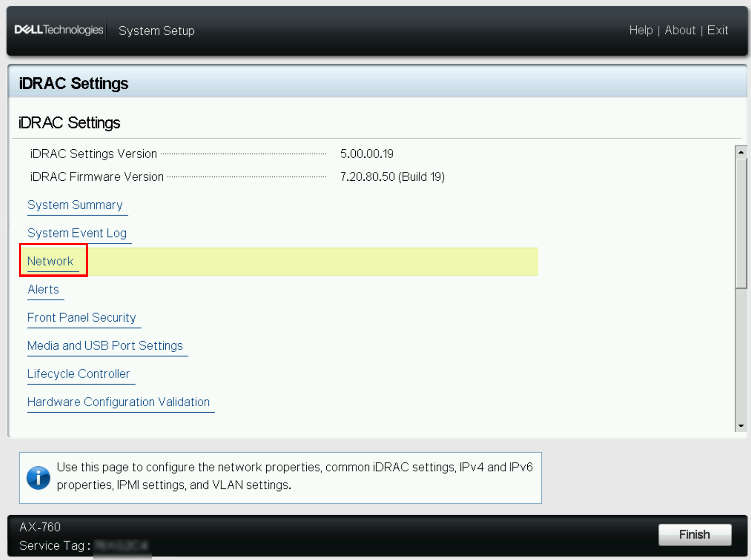The height and width of the screenshot is (560, 751).
Task: Click the iDRAC Settings Version value
Action: [366, 154]
